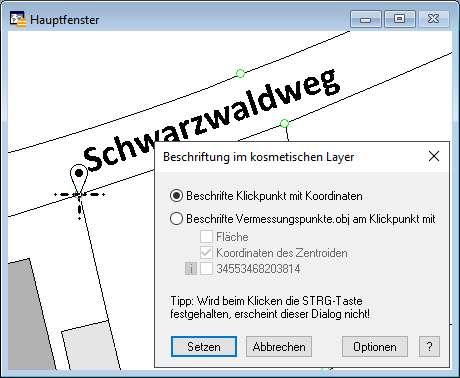Close the Hauptfenster window
The image size is (460, 378).
tap(434, 19)
